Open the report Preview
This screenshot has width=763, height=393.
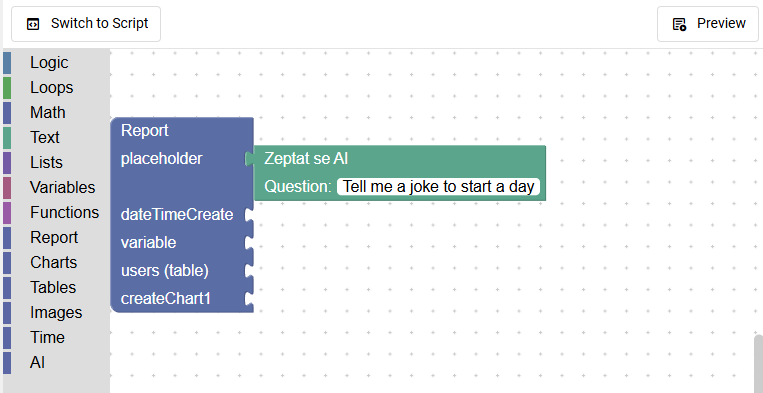708,24
